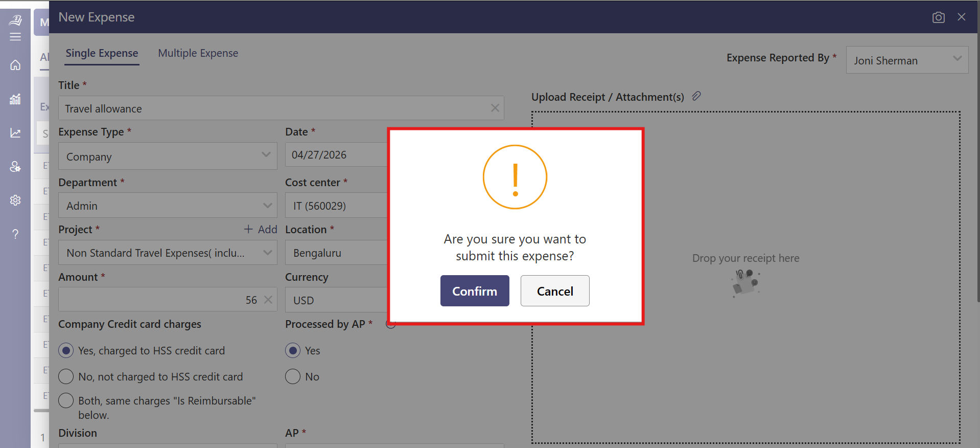Image resolution: width=980 pixels, height=448 pixels.
Task: Click the Title input field
Action: (x=281, y=108)
